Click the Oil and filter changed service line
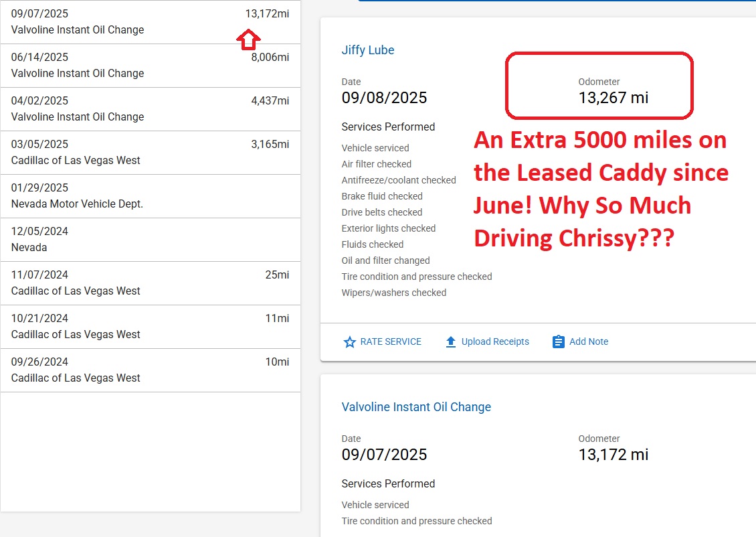 pos(386,260)
